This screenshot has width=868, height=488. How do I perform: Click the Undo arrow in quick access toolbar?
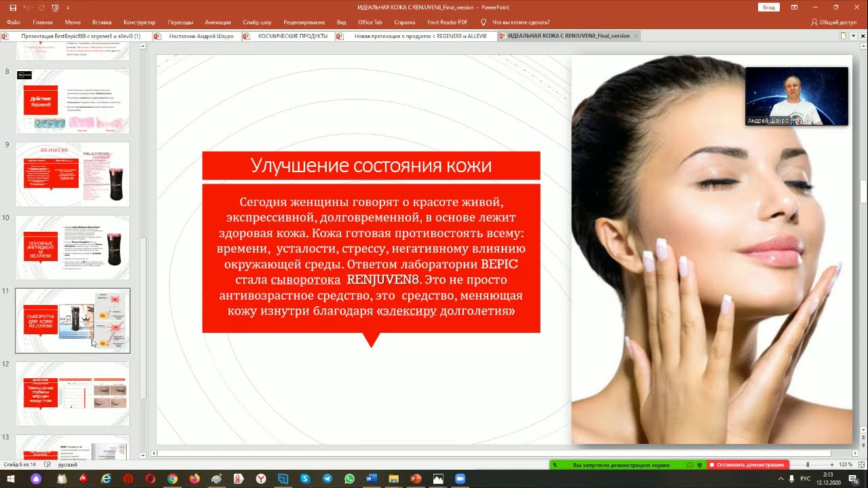click(26, 7)
